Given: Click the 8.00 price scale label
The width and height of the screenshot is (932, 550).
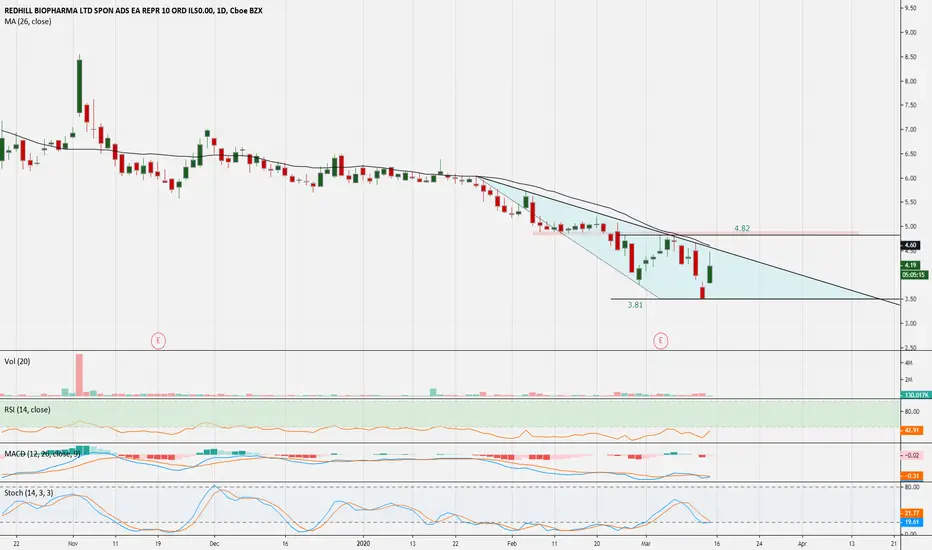Looking at the screenshot, I should [x=910, y=81].
